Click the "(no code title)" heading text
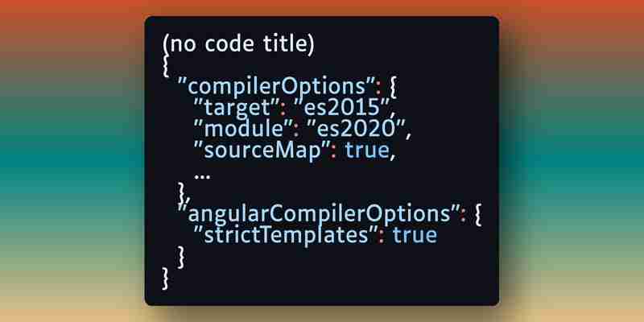 coord(238,44)
